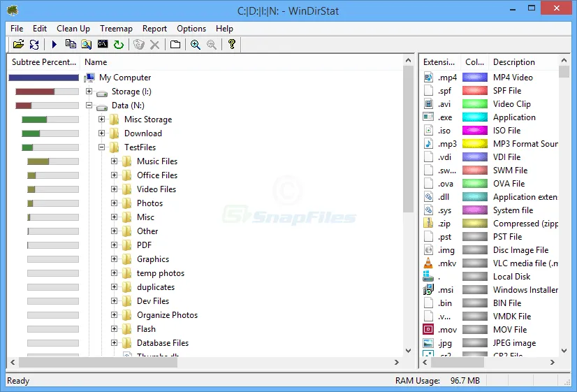Image resolution: width=577 pixels, height=392 pixels.
Task: Click the .mp4 file type icon
Action: click(x=428, y=78)
